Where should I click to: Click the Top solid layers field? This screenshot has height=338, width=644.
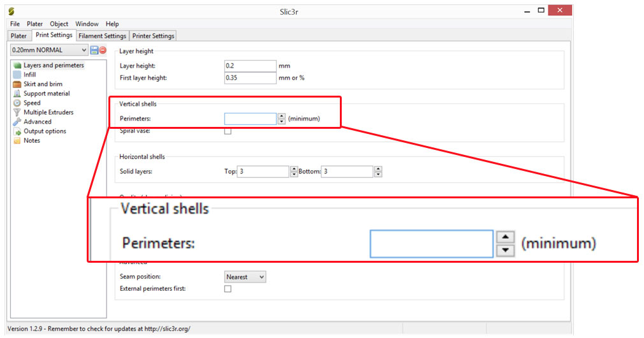tap(263, 172)
